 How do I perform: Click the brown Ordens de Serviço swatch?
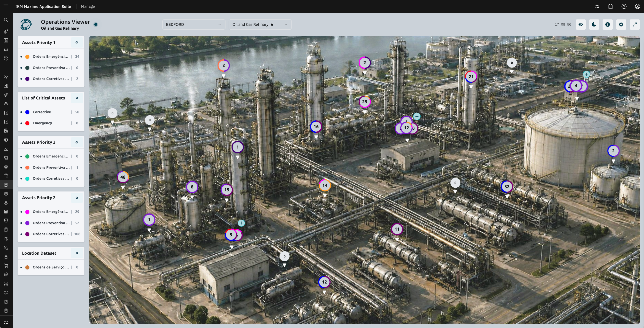[x=27, y=267]
